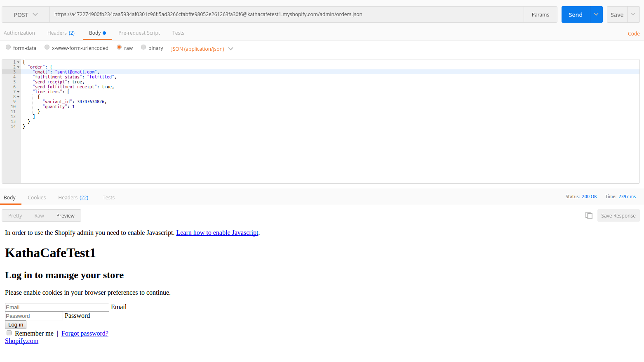Select the request Body tab
The image size is (644, 362).
click(x=97, y=33)
